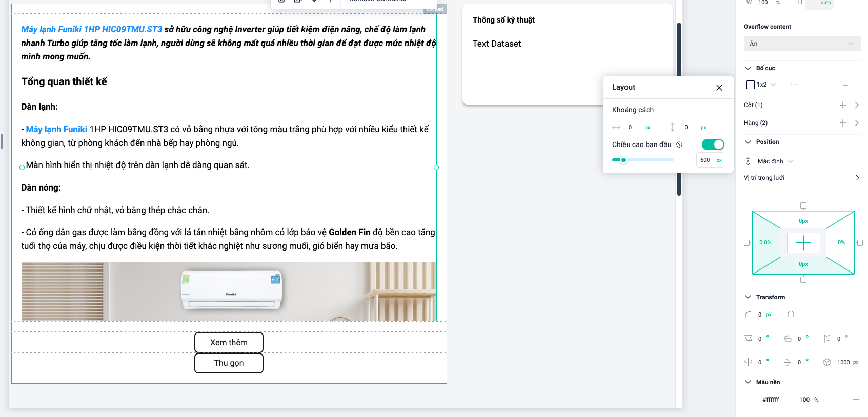Click the white background color swatch
The height and width of the screenshot is (417, 868).
pyautogui.click(x=752, y=400)
